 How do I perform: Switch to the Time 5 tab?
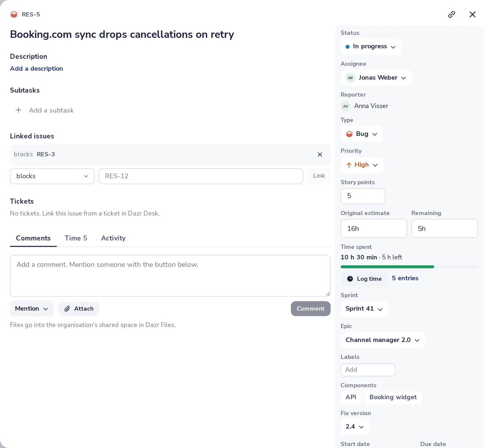coord(76,238)
